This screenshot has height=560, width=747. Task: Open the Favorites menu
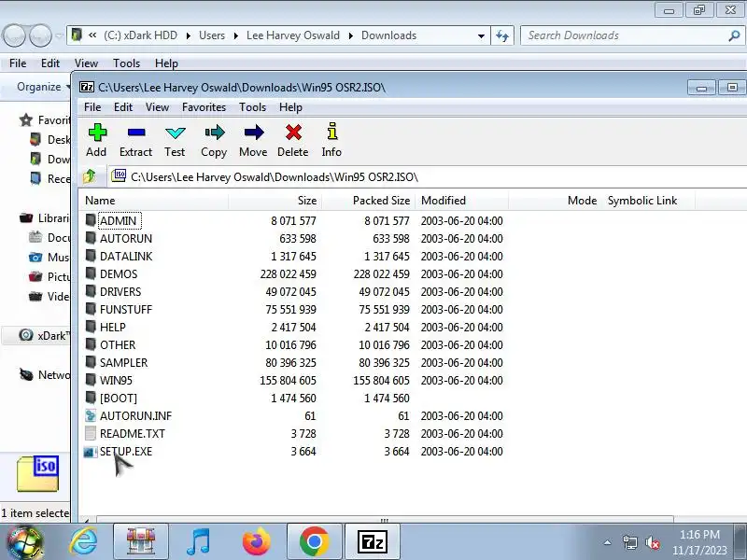coord(204,107)
